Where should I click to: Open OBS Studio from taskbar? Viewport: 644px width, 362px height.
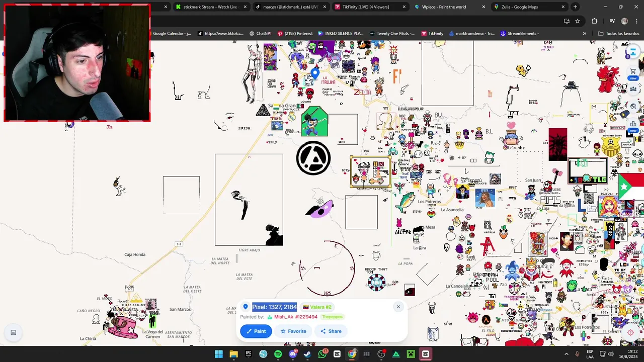pyautogui.click(x=381, y=354)
